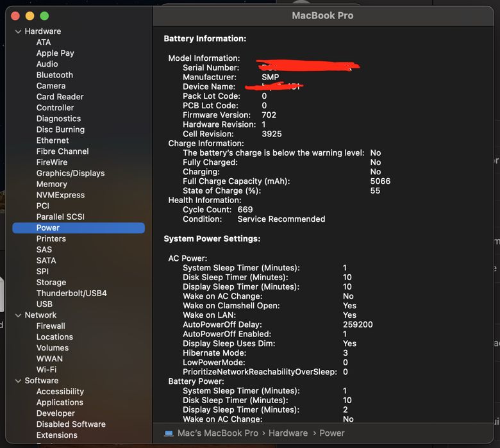
Task: Select SAS in the sidebar
Action: pyautogui.click(x=44, y=250)
